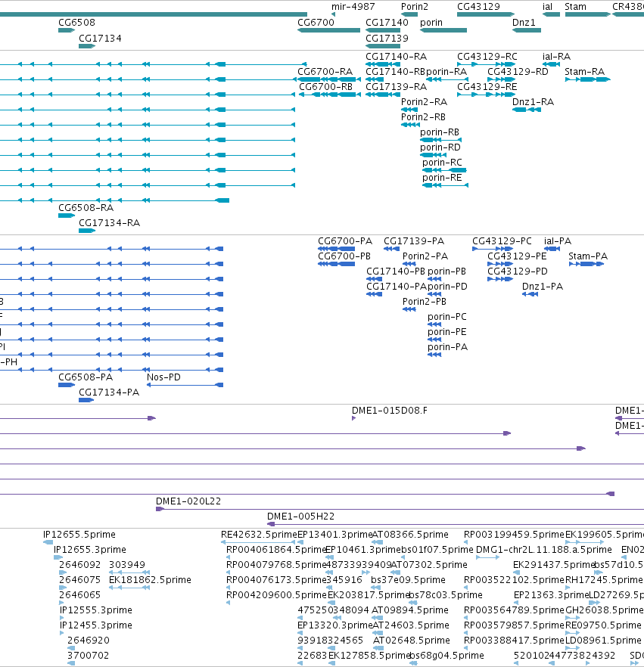
Task: Open the CG6508 gene feature
Action: coord(67,30)
